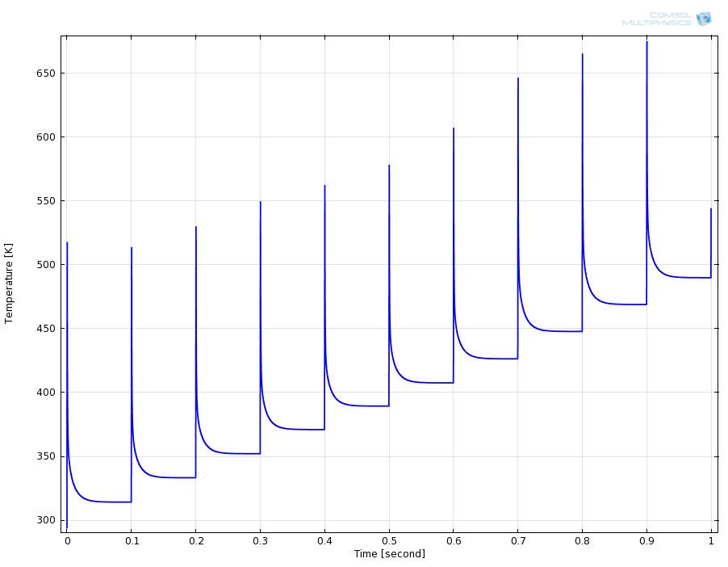
Task: Click the curve peak at 0.3 seconds
Action: [260, 204]
